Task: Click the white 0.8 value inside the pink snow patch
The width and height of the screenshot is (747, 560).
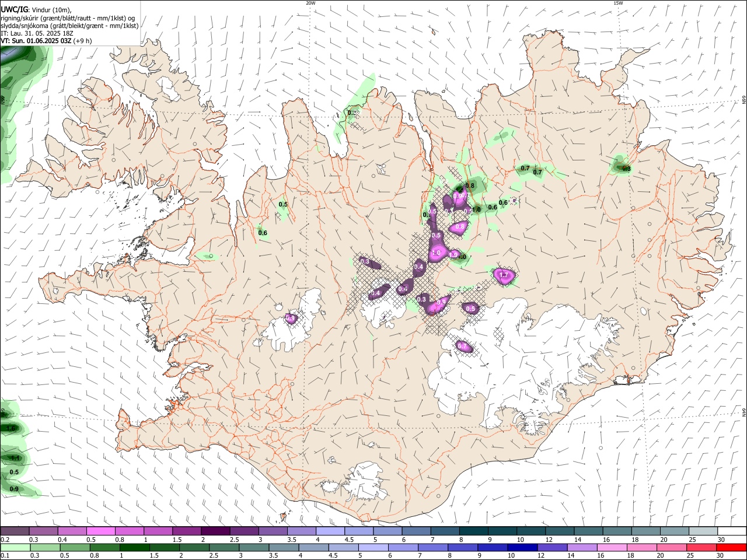Action: pos(460,227)
